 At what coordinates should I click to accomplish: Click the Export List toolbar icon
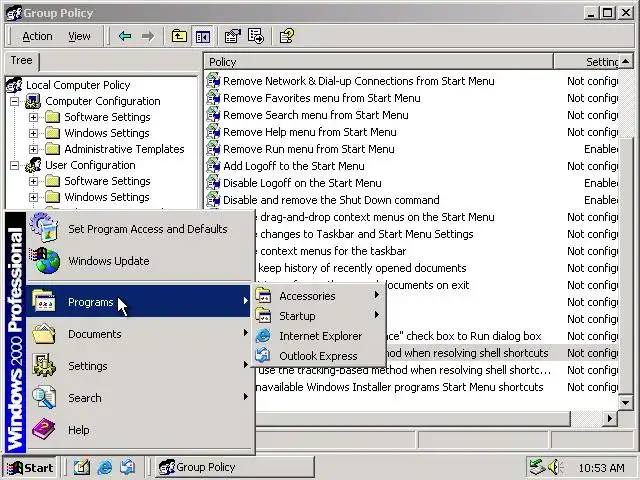[256, 36]
